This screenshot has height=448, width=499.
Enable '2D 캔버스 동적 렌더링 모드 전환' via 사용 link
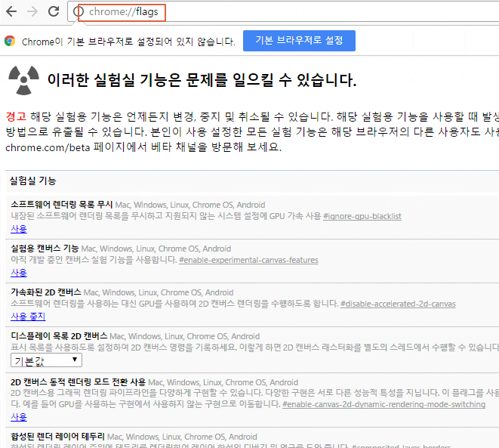pos(19,417)
